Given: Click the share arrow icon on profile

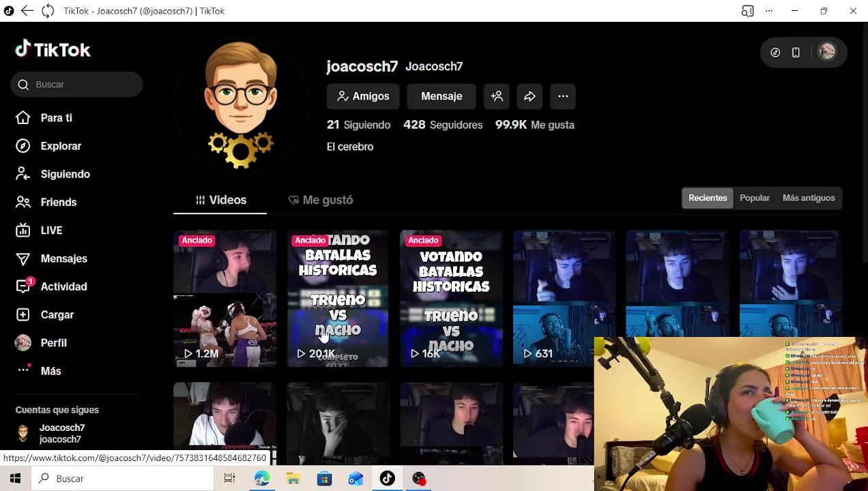Looking at the screenshot, I should click(x=530, y=96).
